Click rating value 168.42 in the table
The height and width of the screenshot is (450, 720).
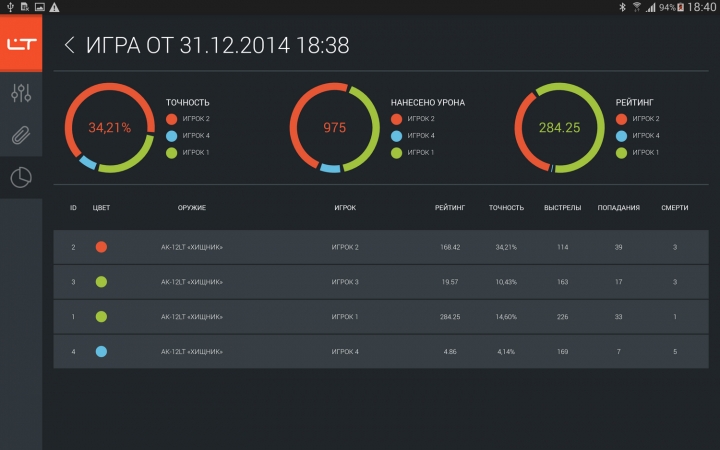450,247
